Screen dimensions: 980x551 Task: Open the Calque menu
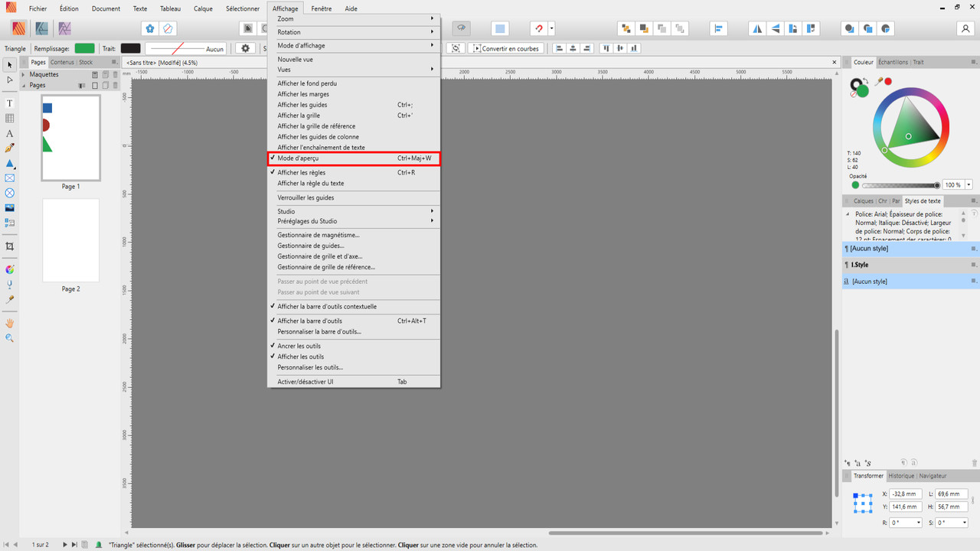tap(203, 8)
